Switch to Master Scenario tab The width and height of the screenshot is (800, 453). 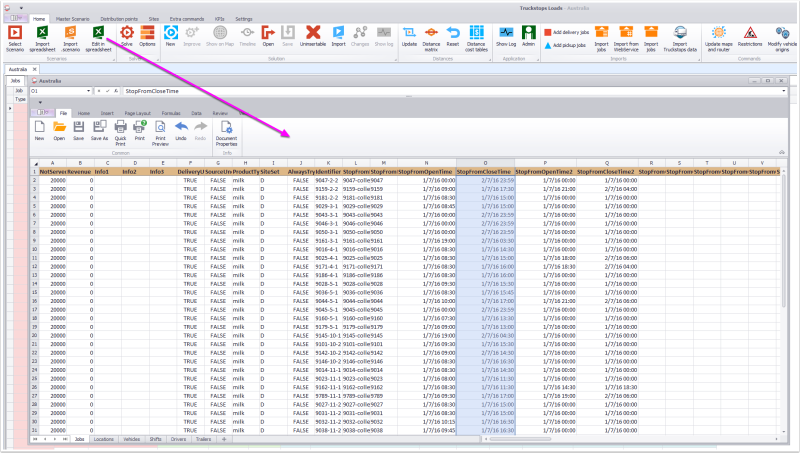[72, 19]
